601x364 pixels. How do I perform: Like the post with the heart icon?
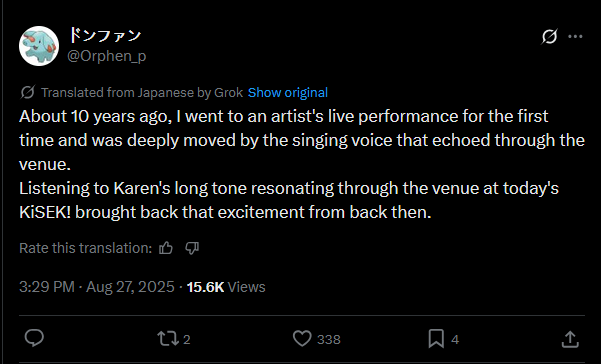point(302,339)
